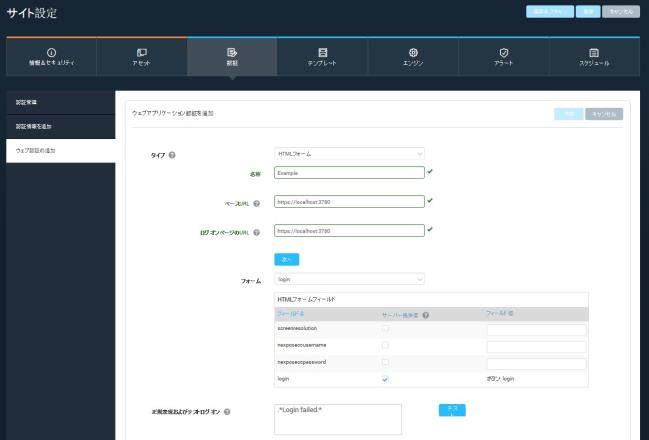649x440 pixels.
Task: Click help icon beside ベースURL label
Action: (257, 203)
